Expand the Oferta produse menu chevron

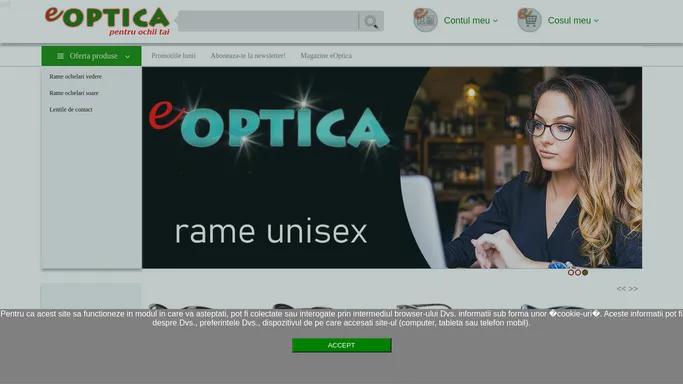click(127, 57)
